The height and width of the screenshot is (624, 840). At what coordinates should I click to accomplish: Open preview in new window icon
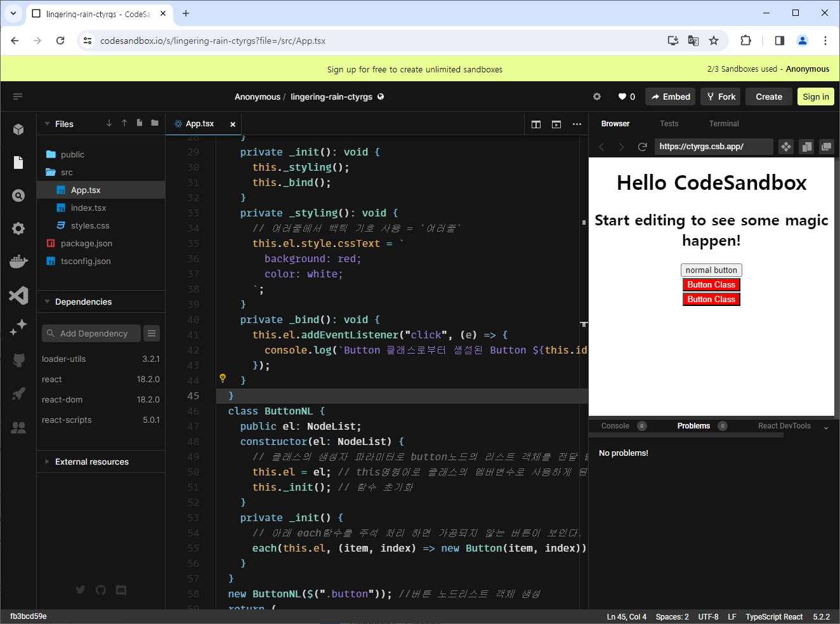[827, 147]
